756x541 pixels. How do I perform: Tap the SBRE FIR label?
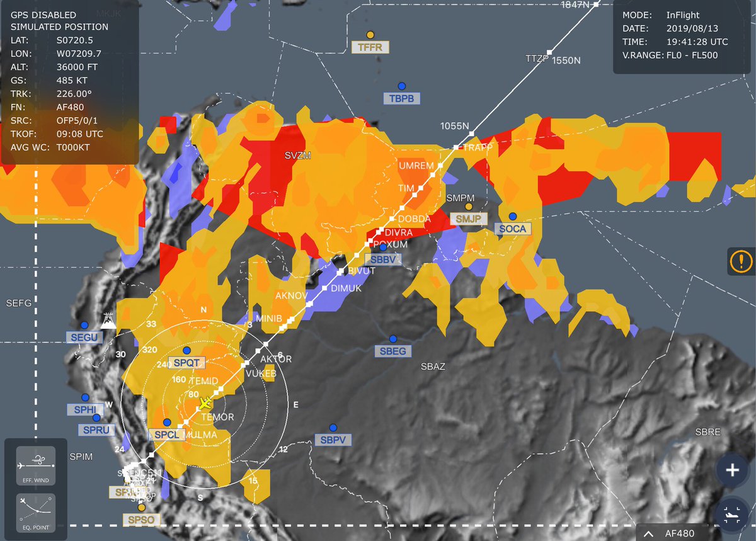707,432
